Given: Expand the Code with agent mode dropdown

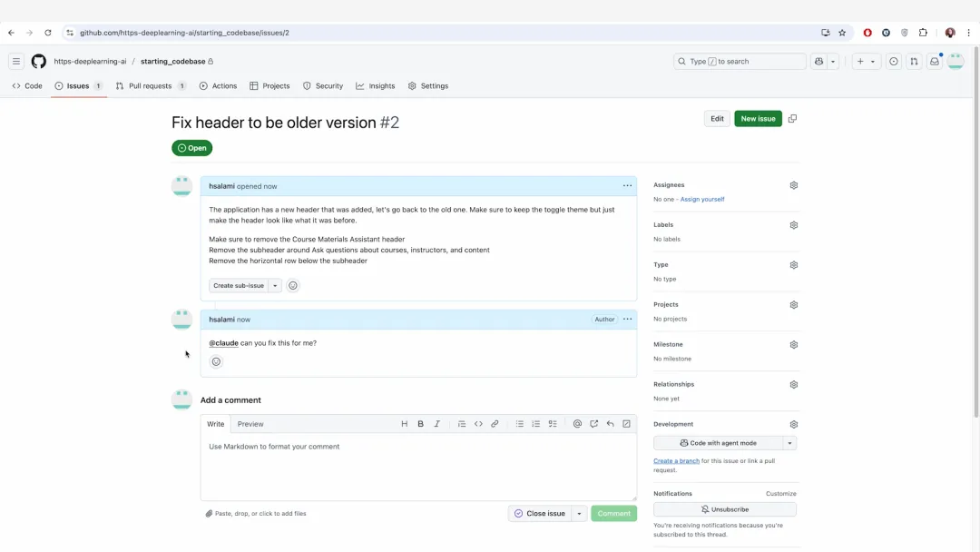Looking at the screenshot, I should [x=788, y=442].
